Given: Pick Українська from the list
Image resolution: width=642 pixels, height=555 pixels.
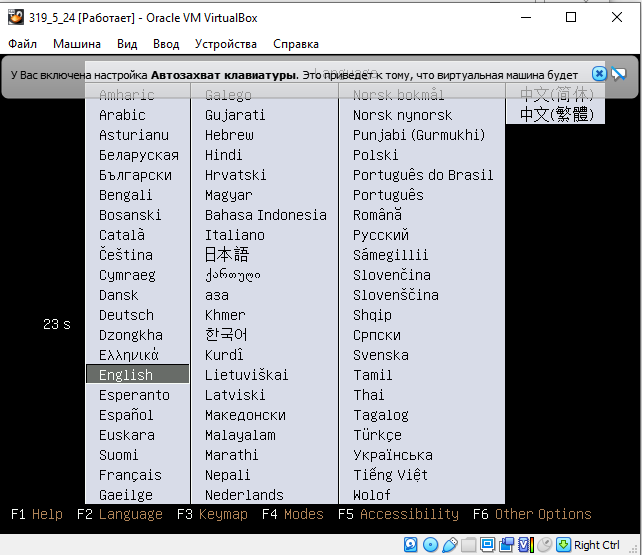Looking at the screenshot, I should 393,455.
